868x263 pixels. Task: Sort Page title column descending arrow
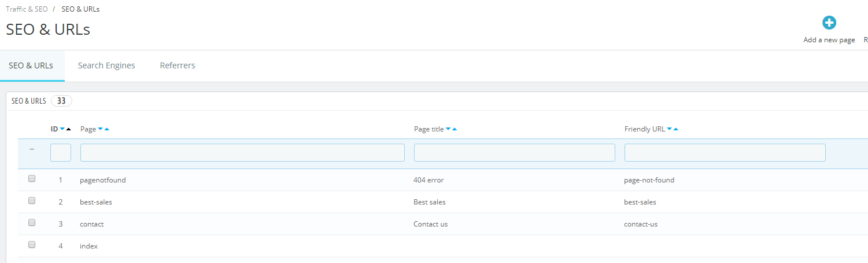pyautogui.click(x=448, y=129)
